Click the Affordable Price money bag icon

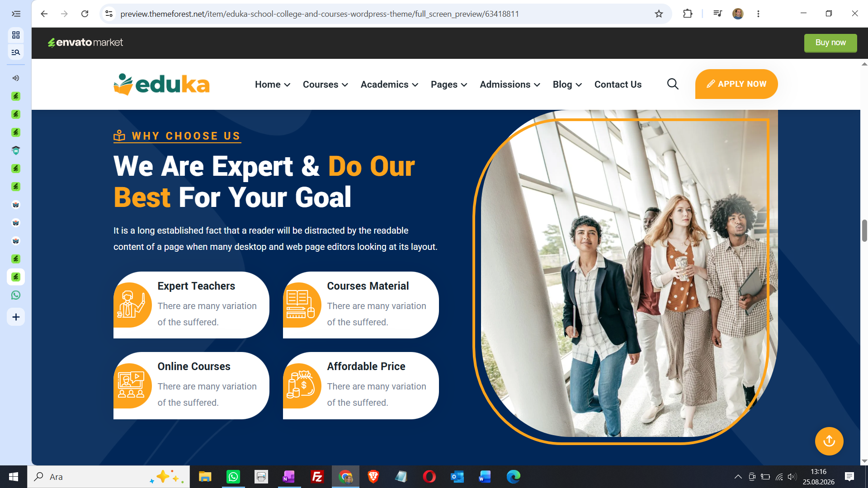pyautogui.click(x=301, y=385)
